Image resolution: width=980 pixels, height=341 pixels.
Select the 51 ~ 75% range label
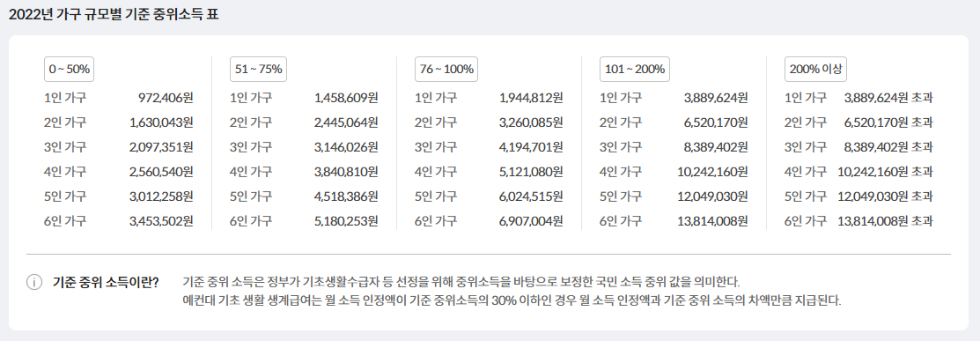259,70
